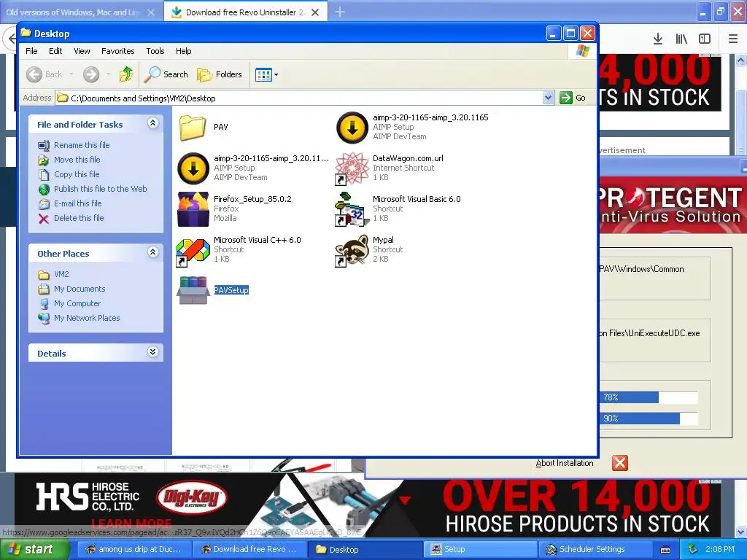
Task: Open the Edit menu
Action: 55,51
